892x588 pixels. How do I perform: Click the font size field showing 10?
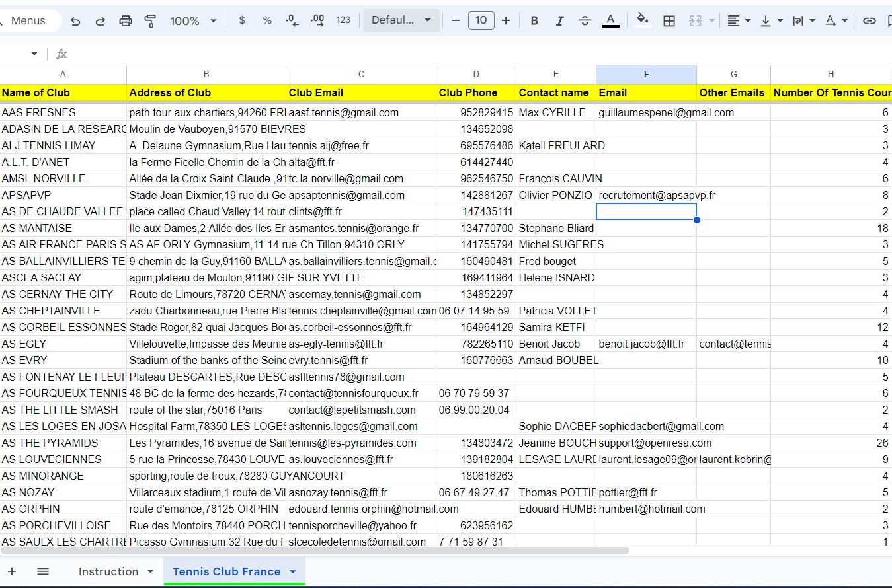click(481, 20)
